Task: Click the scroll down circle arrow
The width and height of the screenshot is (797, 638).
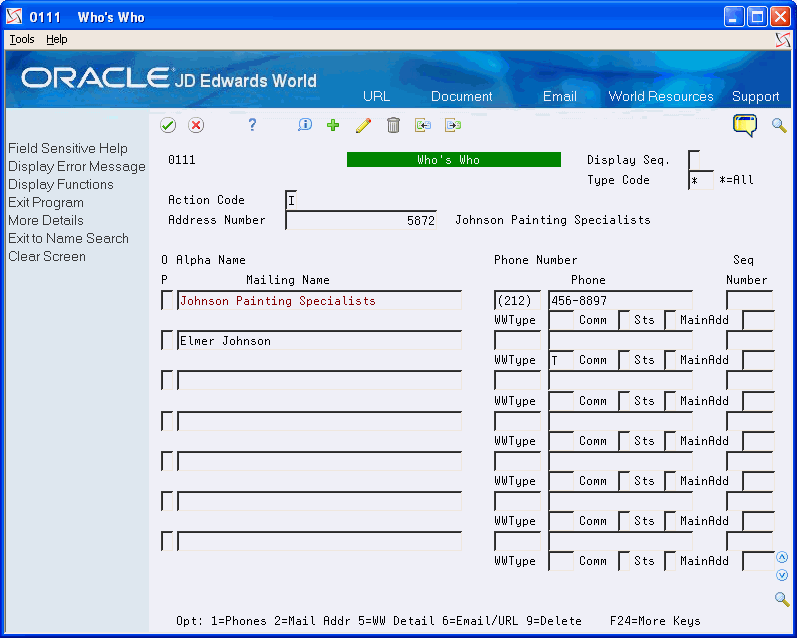Action: (782, 575)
